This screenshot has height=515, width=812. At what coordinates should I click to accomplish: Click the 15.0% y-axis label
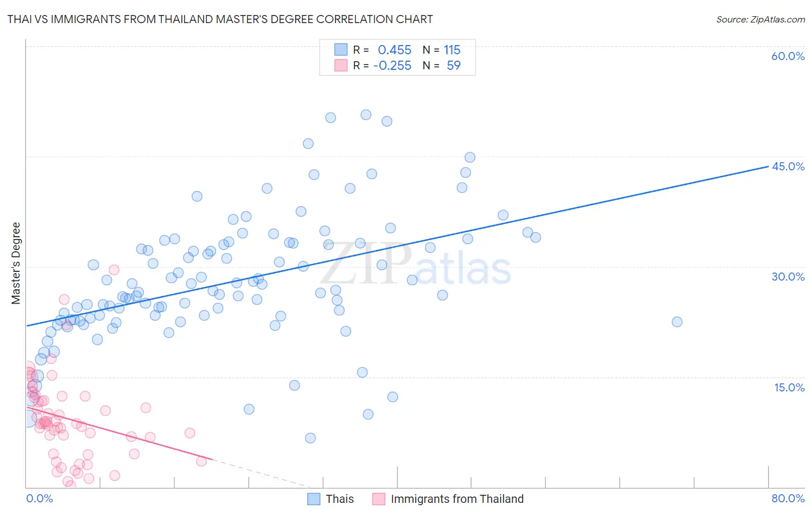click(x=789, y=387)
